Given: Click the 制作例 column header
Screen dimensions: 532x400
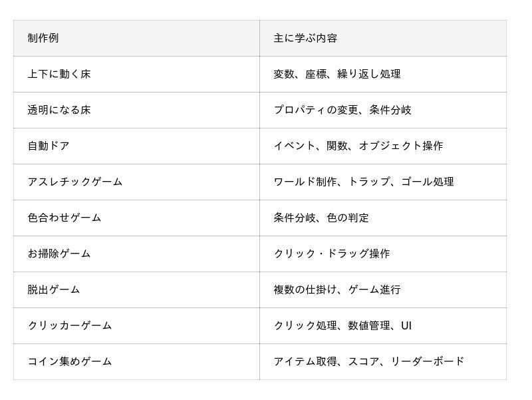Looking at the screenshot, I should click(x=136, y=38).
